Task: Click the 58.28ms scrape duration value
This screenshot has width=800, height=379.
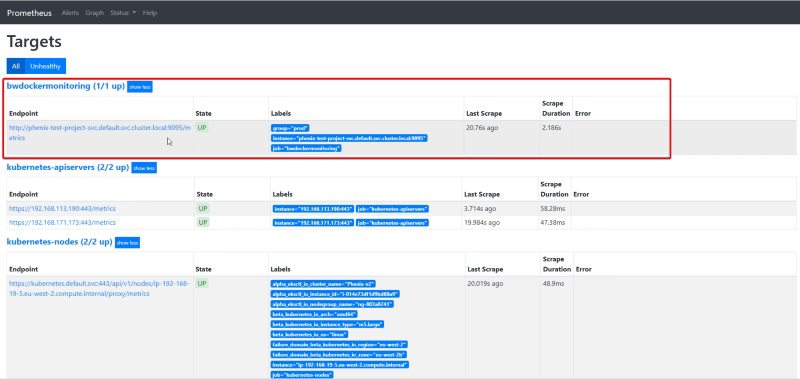Action: tap(553, 209)
